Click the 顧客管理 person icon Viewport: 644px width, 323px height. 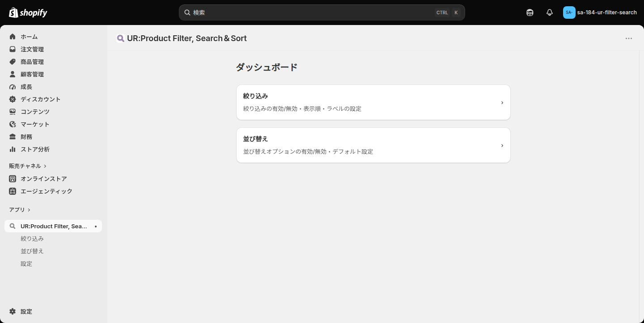click(13, 74)
